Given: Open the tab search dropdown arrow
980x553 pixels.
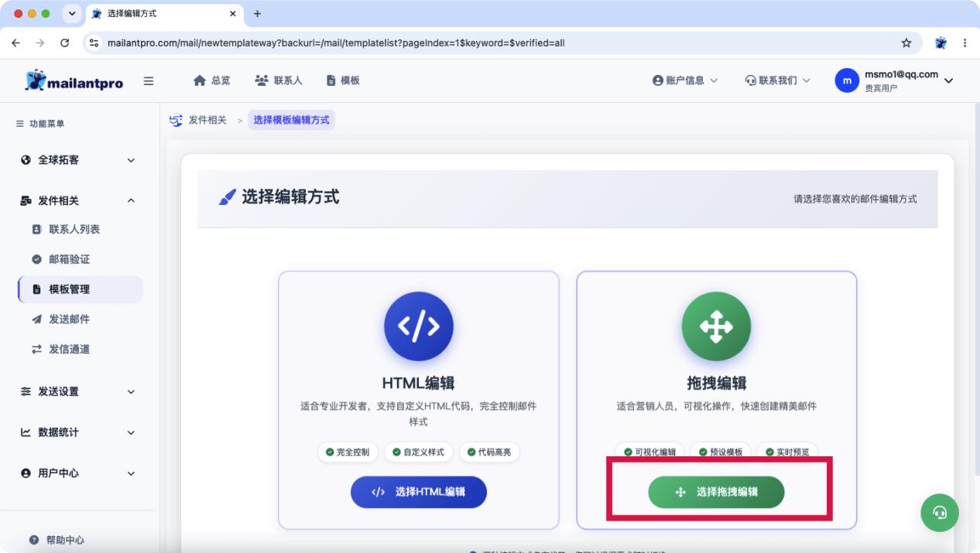Looking at the screenshot, I should (72, 14).
